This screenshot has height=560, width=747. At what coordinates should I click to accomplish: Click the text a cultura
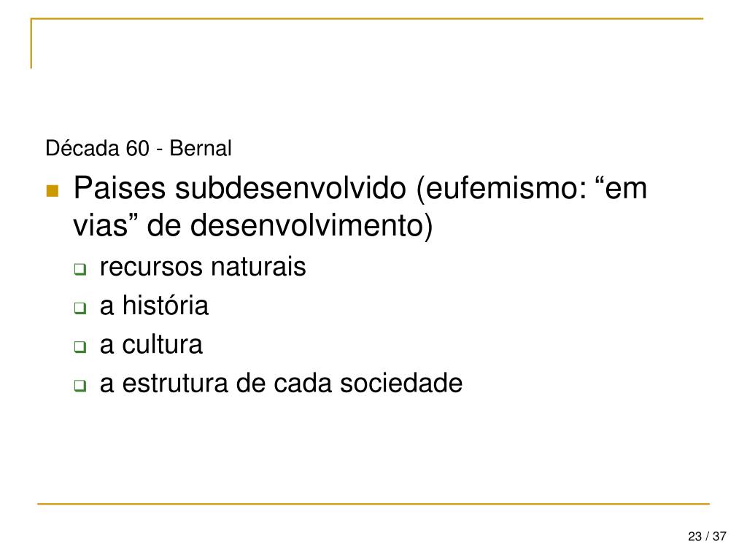coord(151,344)
